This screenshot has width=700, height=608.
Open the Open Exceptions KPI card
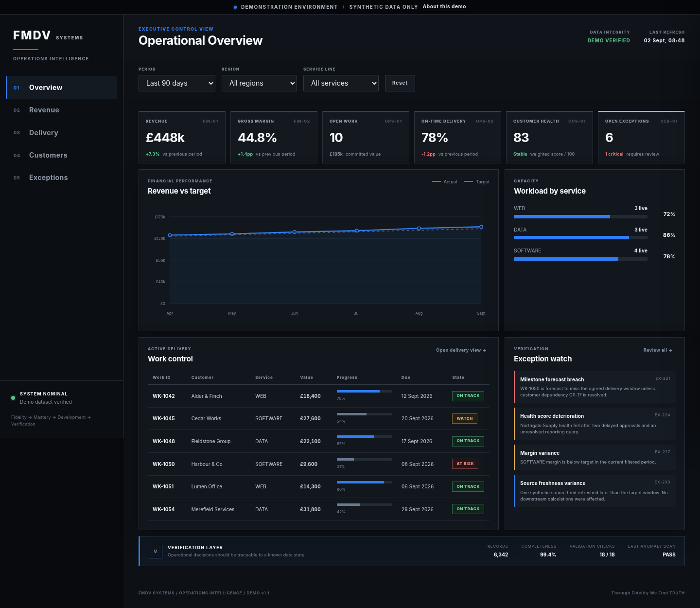(641, 137)
